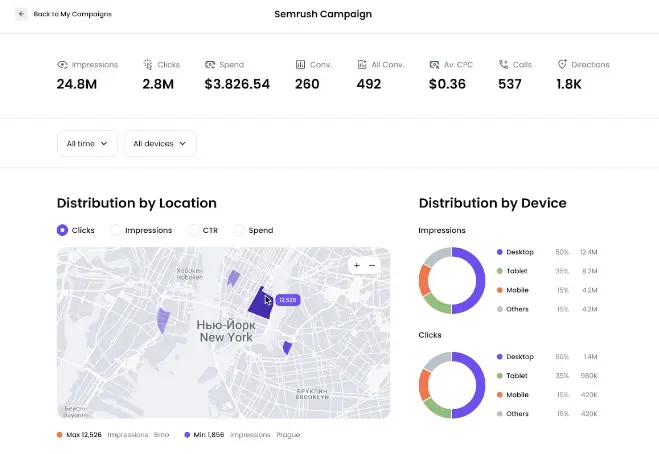Click the Impressions eye icon
The width and height of the screenshot is (659, 454).
click(x=62, y=65)
